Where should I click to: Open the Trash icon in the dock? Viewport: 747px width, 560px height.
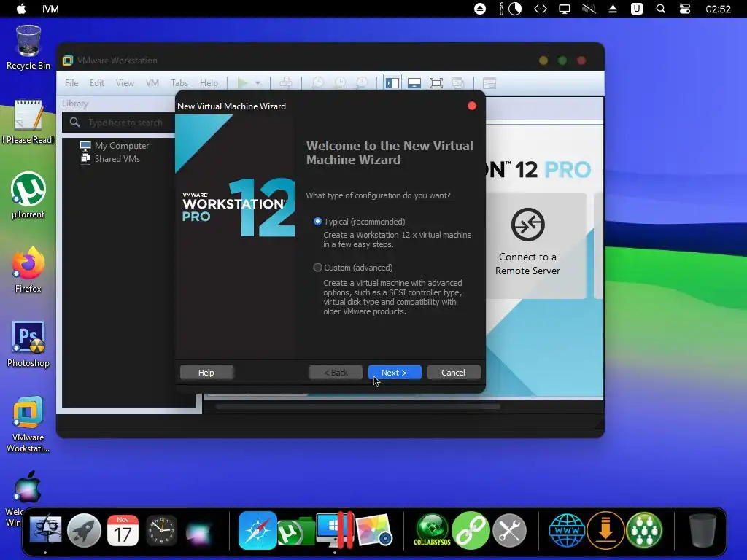coord(703,530)
